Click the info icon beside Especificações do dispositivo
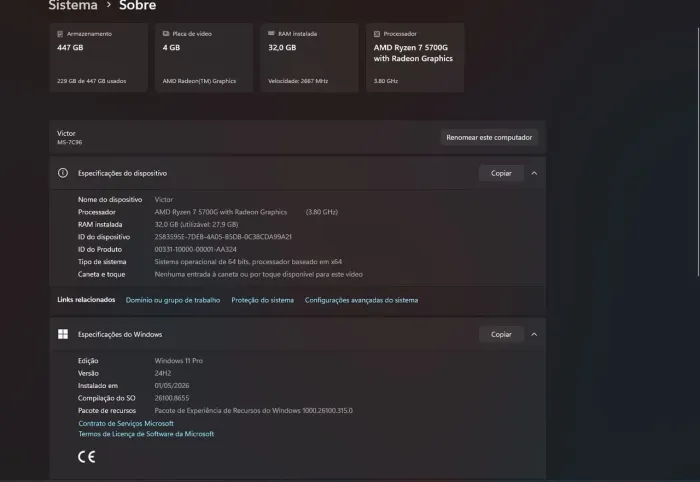This screenshot has height=482, width=700. point(63,173)
